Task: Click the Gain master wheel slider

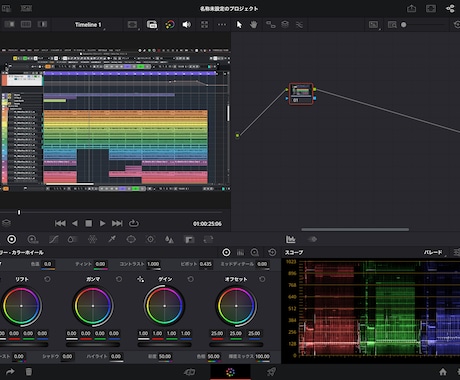Action: [x=164, y=345]
